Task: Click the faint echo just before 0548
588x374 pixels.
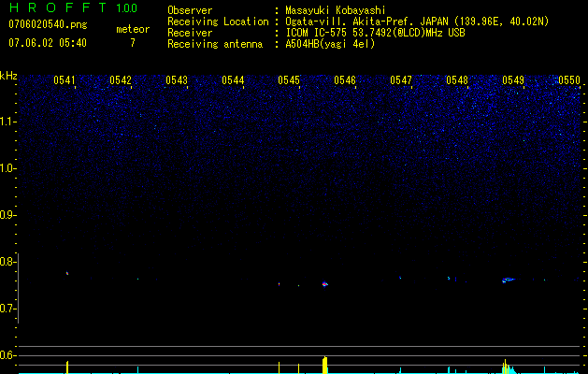Action: (449, 278)
